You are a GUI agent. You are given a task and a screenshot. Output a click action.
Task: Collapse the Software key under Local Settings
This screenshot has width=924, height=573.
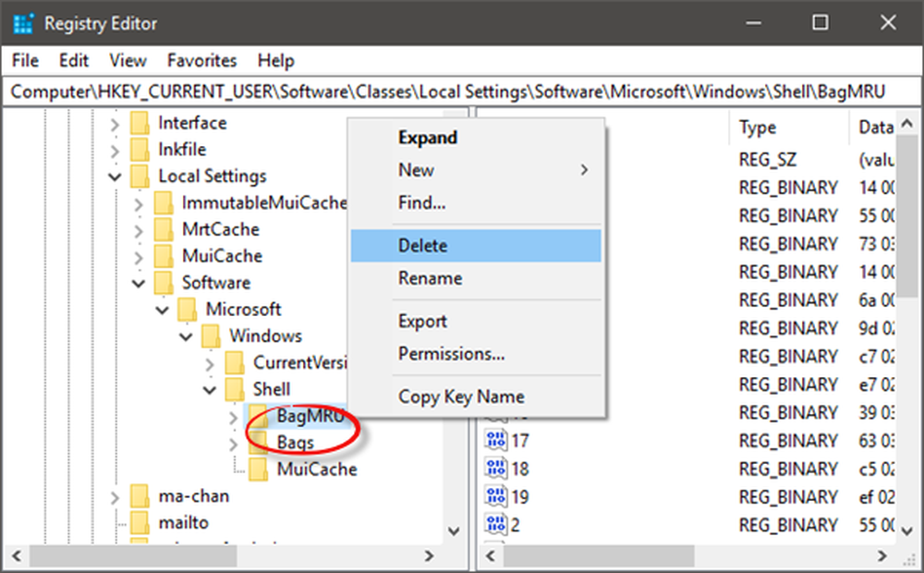pyautogui.click(x=139, y=284)
